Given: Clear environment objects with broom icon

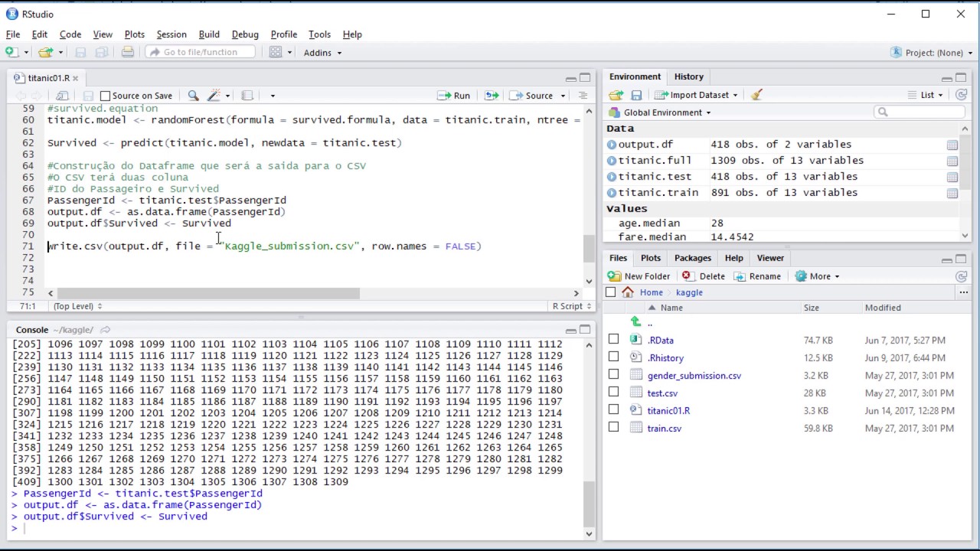Looking at the screenshot, I should (756, 95).
